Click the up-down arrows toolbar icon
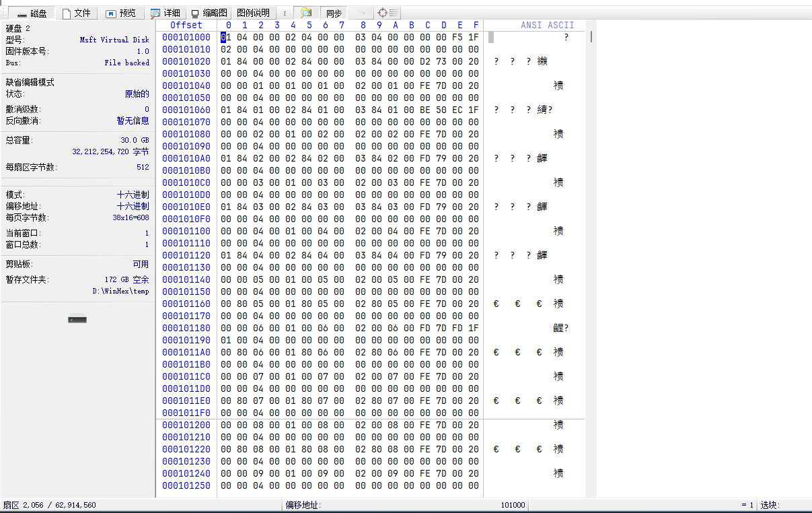 click(285, 13)
